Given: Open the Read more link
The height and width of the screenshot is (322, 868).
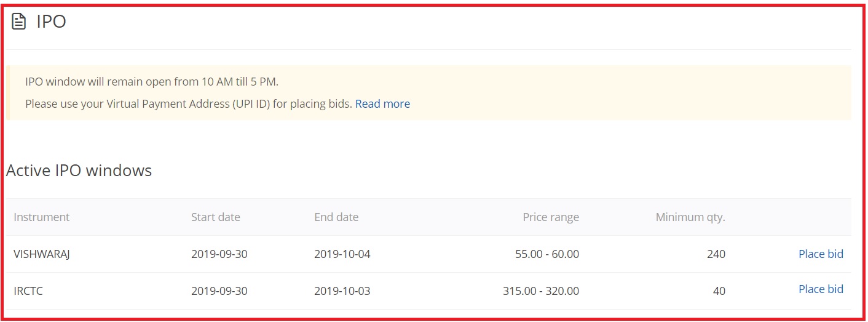Looking at the screenshot, I should point(382,104).
